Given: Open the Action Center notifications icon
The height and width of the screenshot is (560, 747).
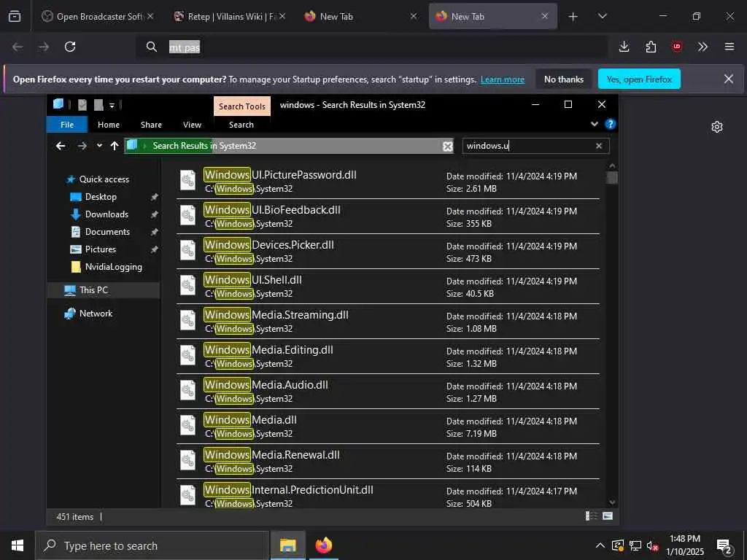Looking at the screenshot, I should tap(724, 545).
